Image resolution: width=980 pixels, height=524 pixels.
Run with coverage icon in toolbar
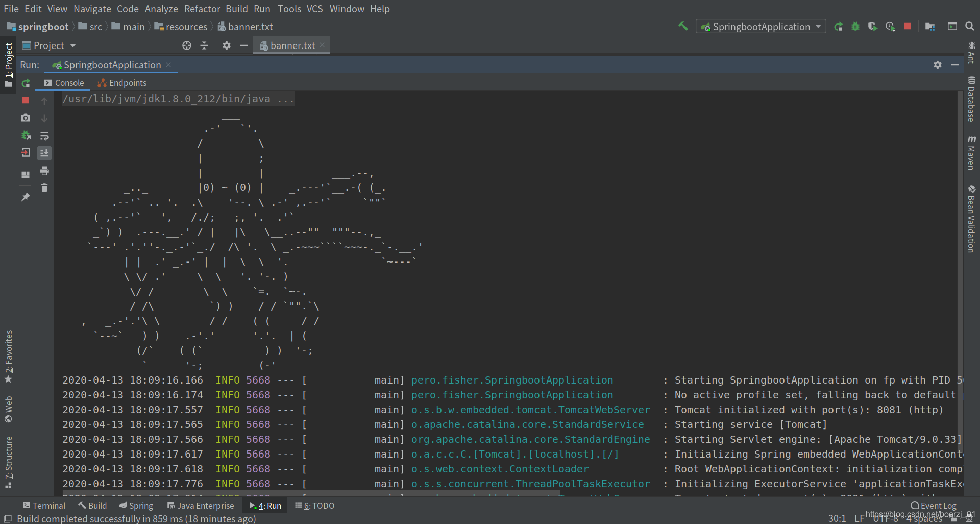[x=873, y=27]
